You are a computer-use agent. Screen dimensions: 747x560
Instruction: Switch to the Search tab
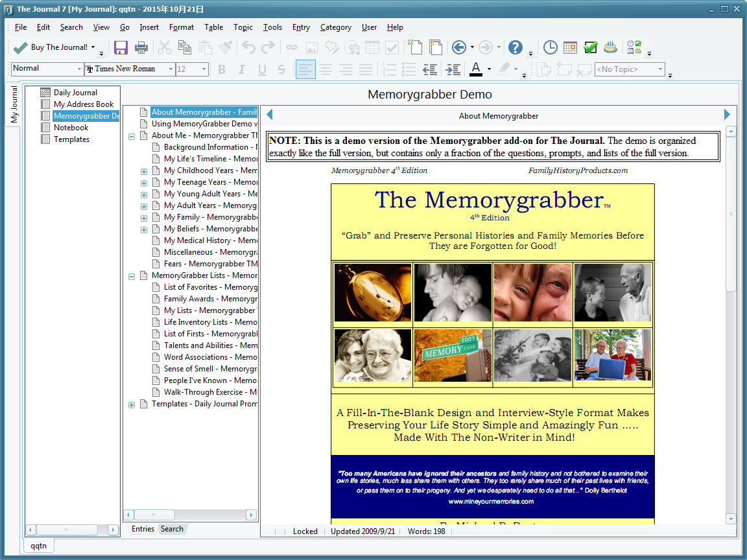pos(172,529)
